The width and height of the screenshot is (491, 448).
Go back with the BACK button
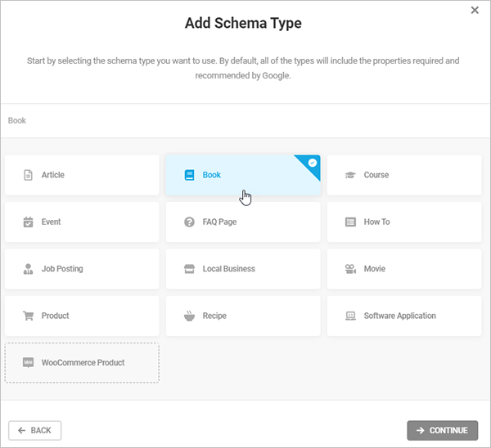[34, 431]
